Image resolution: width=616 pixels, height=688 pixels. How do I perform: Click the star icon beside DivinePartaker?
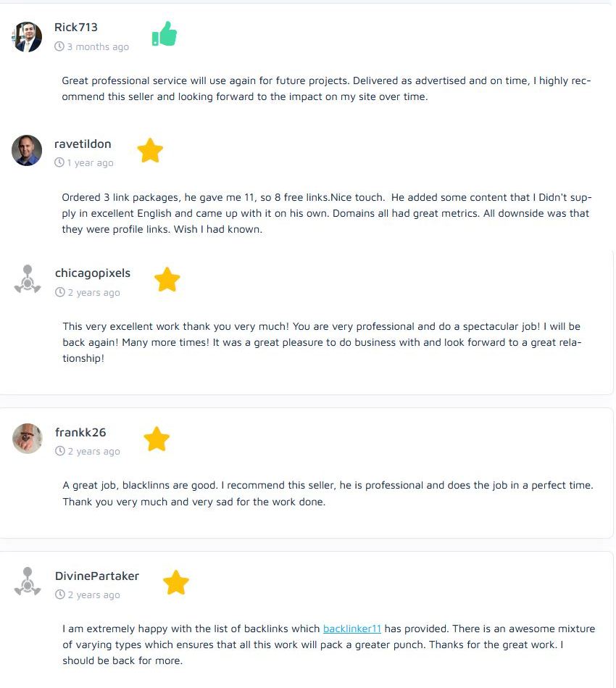tap(176, 582)
